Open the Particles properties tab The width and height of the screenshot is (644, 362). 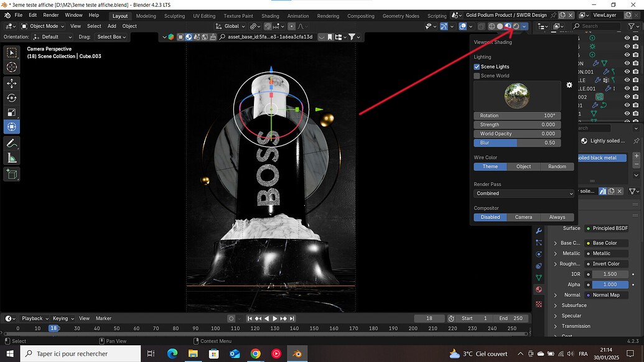[x=539, y=243]
